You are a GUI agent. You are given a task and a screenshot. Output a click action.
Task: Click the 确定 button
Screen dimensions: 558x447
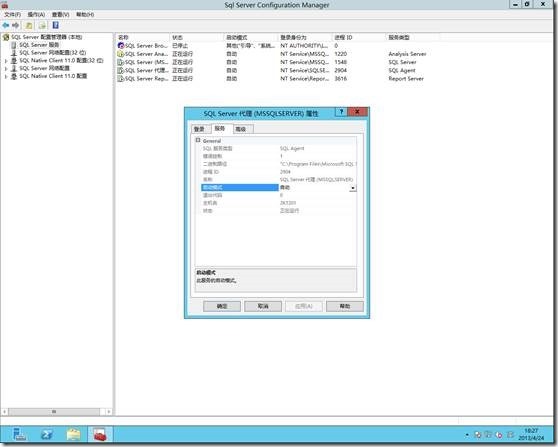point(222,306)
